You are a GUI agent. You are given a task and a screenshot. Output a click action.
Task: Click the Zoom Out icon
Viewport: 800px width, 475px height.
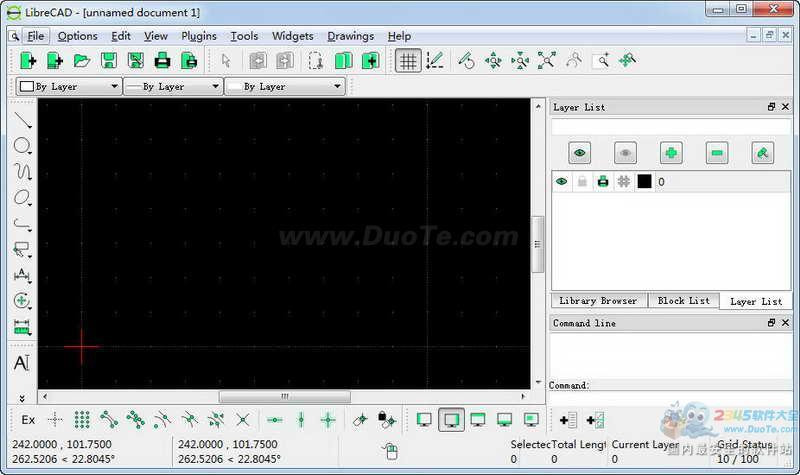[520, 61]
